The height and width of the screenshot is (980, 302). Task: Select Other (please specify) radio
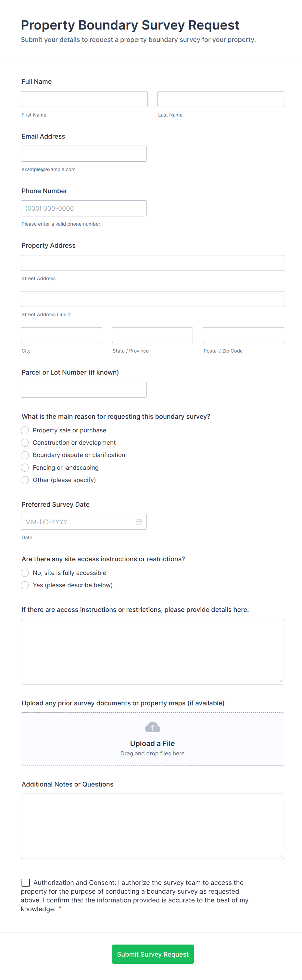(25, 480)
